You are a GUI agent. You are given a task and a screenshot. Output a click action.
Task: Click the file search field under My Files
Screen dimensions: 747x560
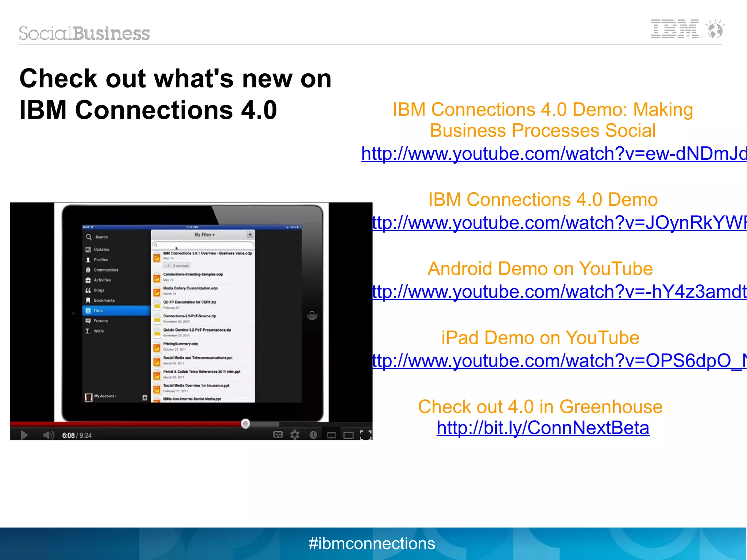point(203,245)
